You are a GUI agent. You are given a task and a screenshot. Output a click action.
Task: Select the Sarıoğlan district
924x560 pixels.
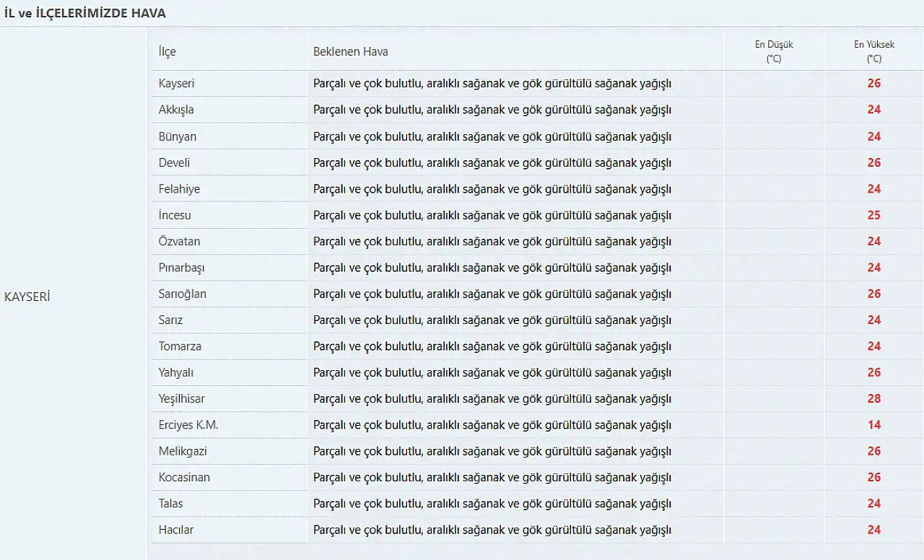pyautogui.click(x=183, y=294)
